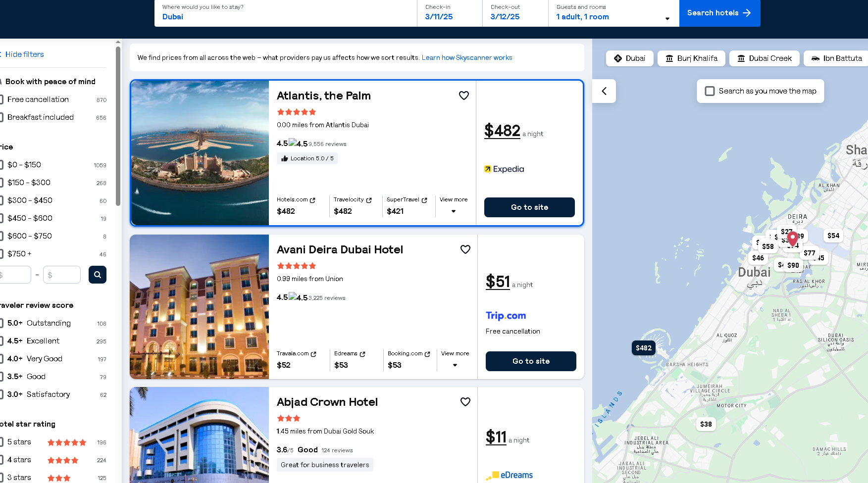868x483 pixels.
Task: Open the Hotels.com external link icon
Action: [312, 200]
